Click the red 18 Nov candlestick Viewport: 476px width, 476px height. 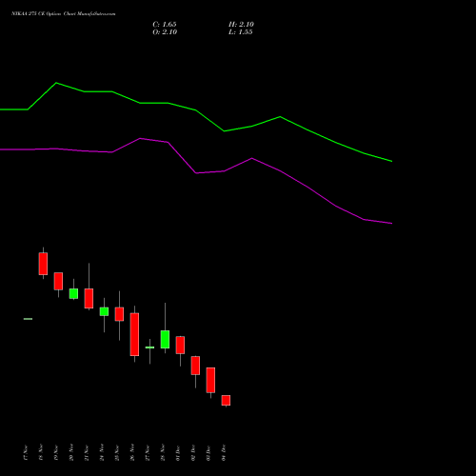[x=43, y=264]
